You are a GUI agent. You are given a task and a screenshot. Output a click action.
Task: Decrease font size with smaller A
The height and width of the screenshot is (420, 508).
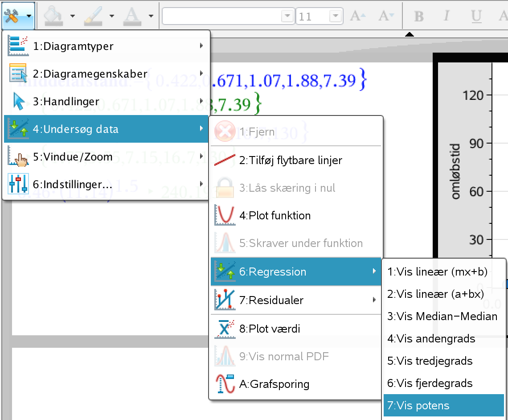(386, 16)
